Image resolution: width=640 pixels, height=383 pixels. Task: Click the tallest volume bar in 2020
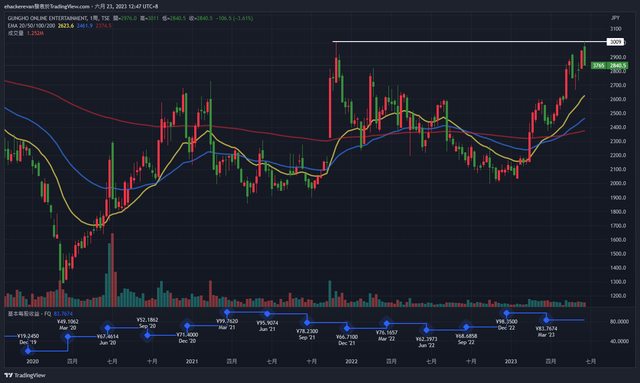pos(112,270)
